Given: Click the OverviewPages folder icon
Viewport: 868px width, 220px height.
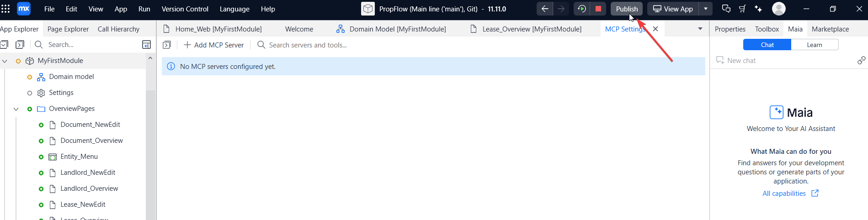Looking at the screenshot, I should pos(41,109).
